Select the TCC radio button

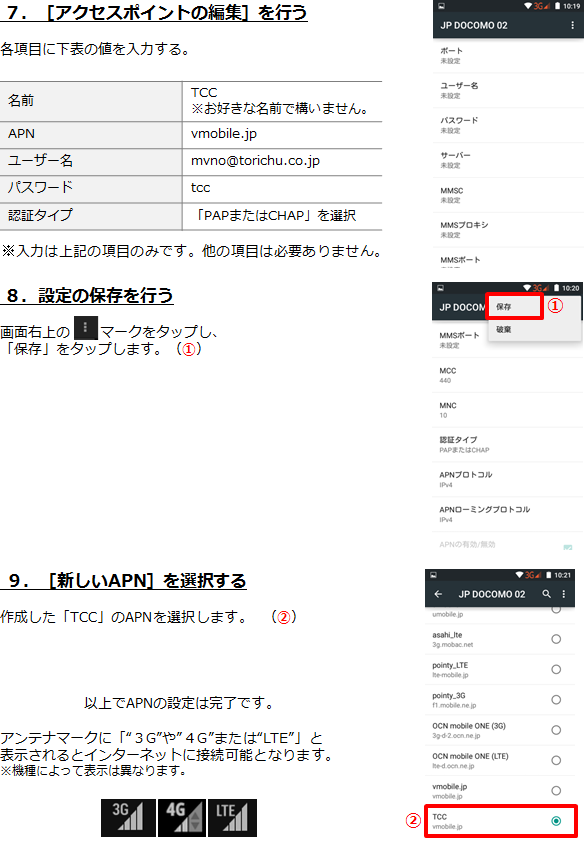click(556, 821)
